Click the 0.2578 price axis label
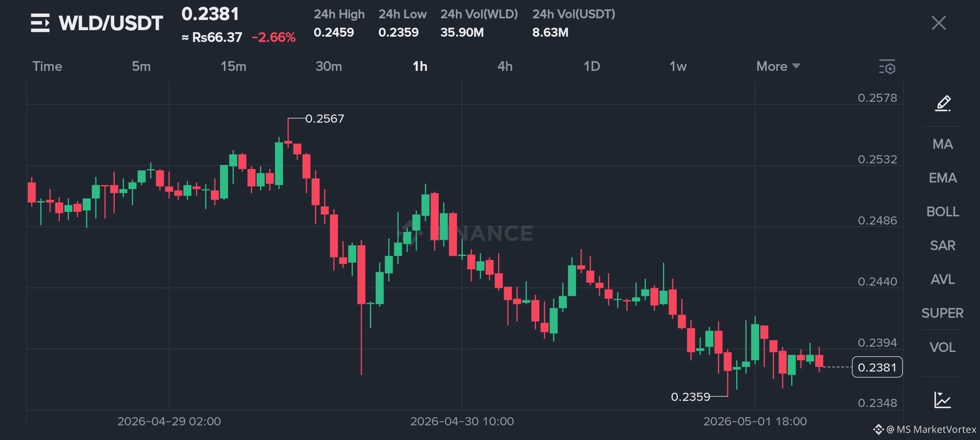 pyautogui.click(x=877, y=98)
